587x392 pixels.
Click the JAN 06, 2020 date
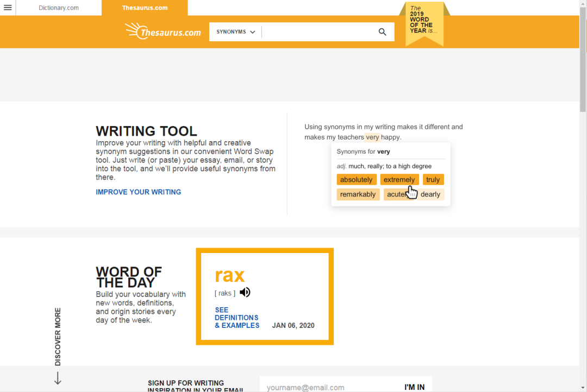[293, 325]
